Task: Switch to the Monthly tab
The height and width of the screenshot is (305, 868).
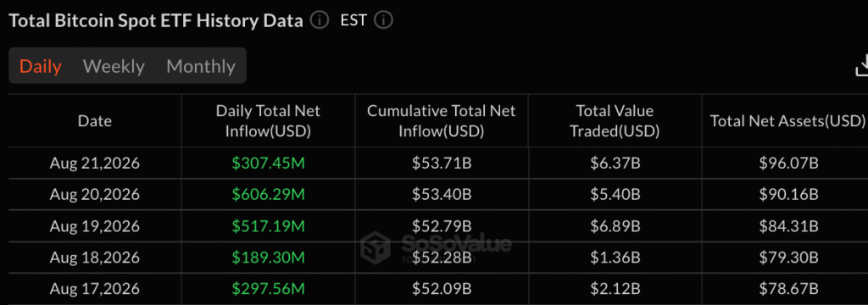Action: pos(201,66)
